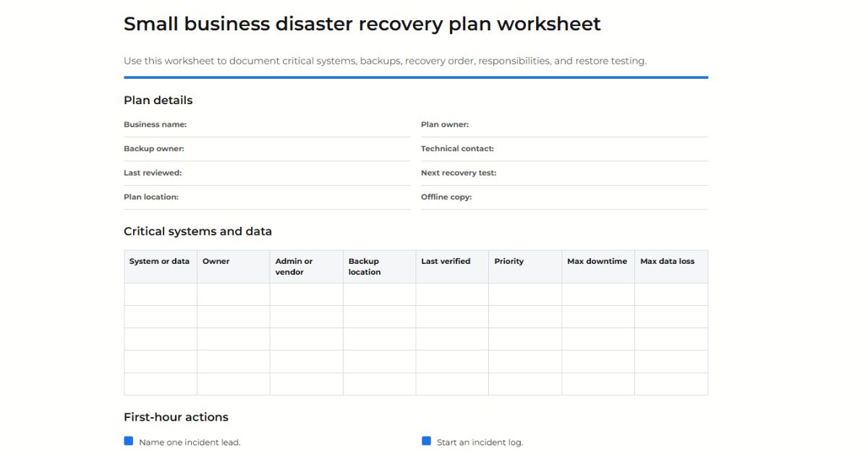The image size is (868, 454).
Task: Click the 'Max data loss' column header
Action: pyautogui.click(x=671, y=267)
